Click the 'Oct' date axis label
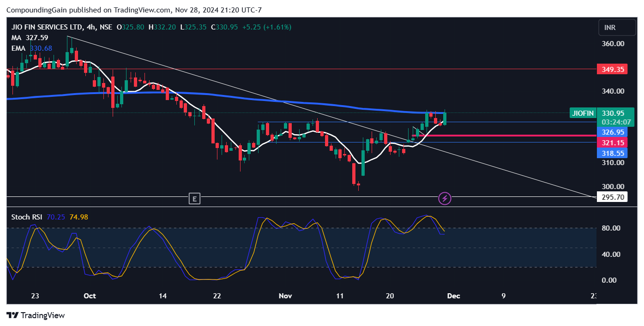Screen dimensions: 644x326 click(x=90, y=296)
